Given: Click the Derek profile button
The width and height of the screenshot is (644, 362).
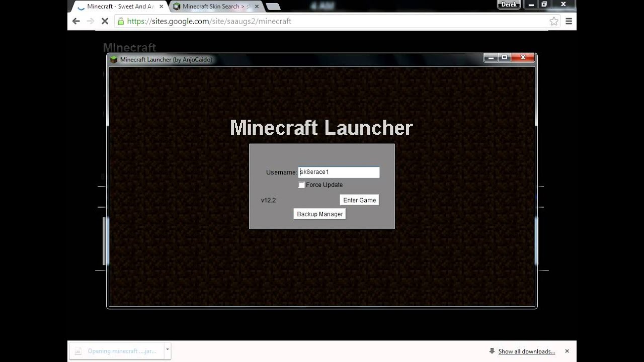Looking at the screenshot, I should coord(509,5).
